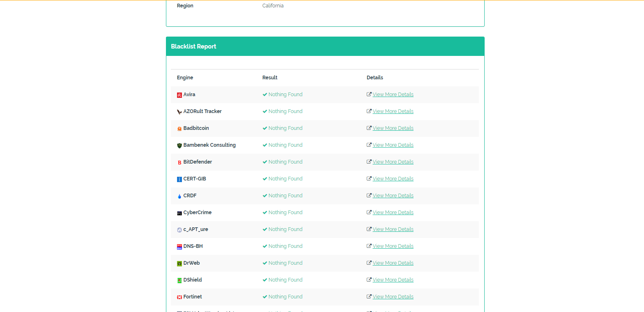Click Nothing Found result for DNS-BH
Viewport: 644px width, 312px height.
click(283, 246)
